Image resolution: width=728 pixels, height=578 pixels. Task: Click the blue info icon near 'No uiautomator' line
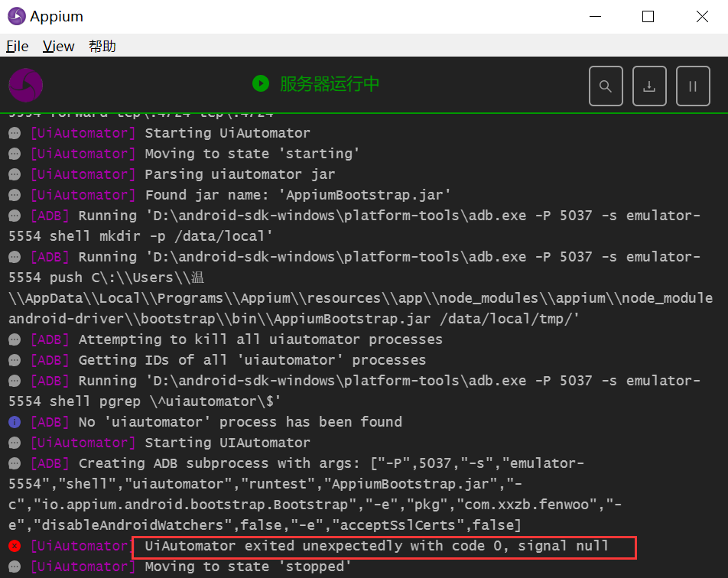(x=14, y=421)
